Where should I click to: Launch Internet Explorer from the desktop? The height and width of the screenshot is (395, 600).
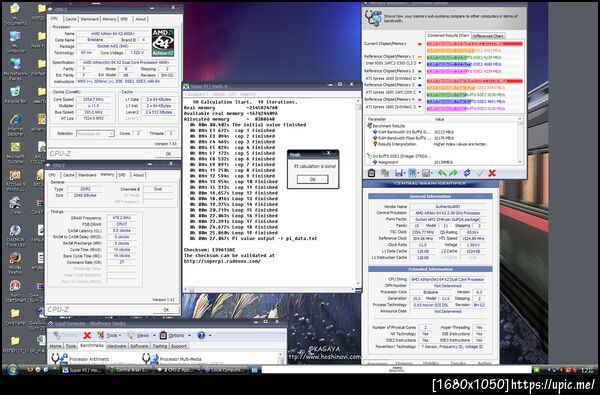15,125
